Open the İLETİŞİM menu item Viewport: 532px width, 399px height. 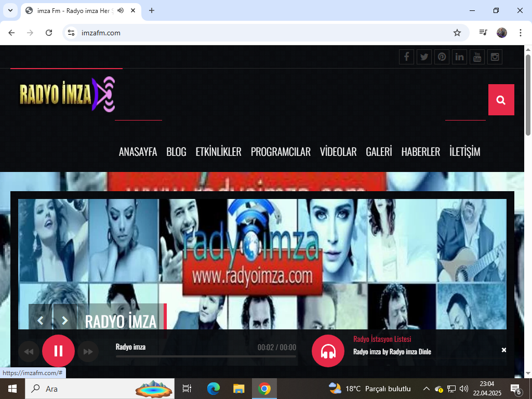point(465,152)
